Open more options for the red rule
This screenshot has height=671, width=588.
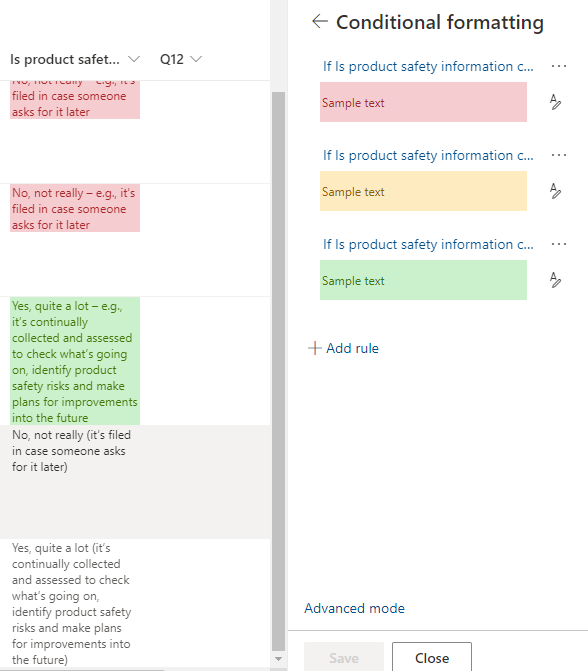[x=559, y=66]
